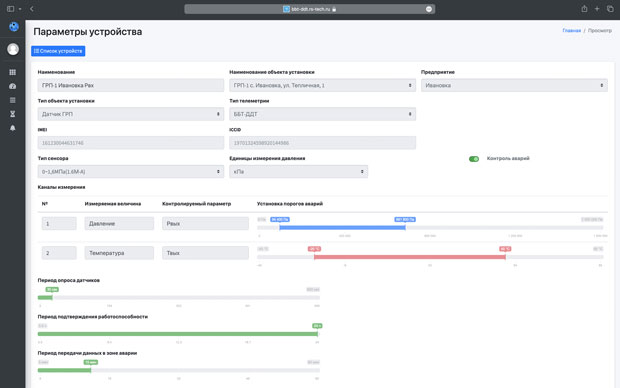Click the Наименование input field
The image size is (620, 388).
(x=131, y=85)
